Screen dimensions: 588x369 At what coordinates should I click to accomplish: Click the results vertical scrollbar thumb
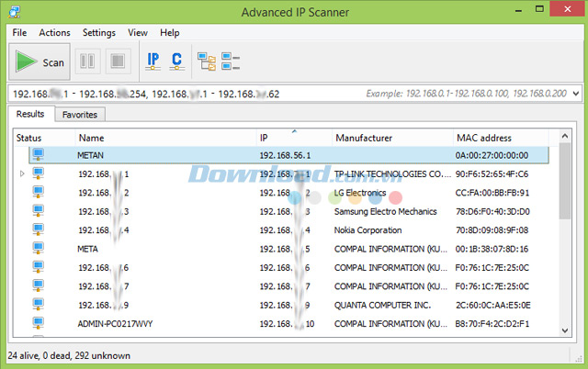(565, 181)
